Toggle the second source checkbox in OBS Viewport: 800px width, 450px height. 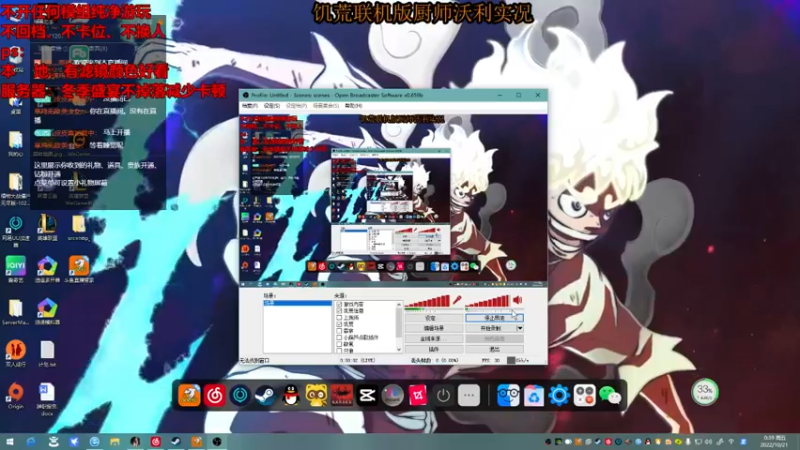339,311
